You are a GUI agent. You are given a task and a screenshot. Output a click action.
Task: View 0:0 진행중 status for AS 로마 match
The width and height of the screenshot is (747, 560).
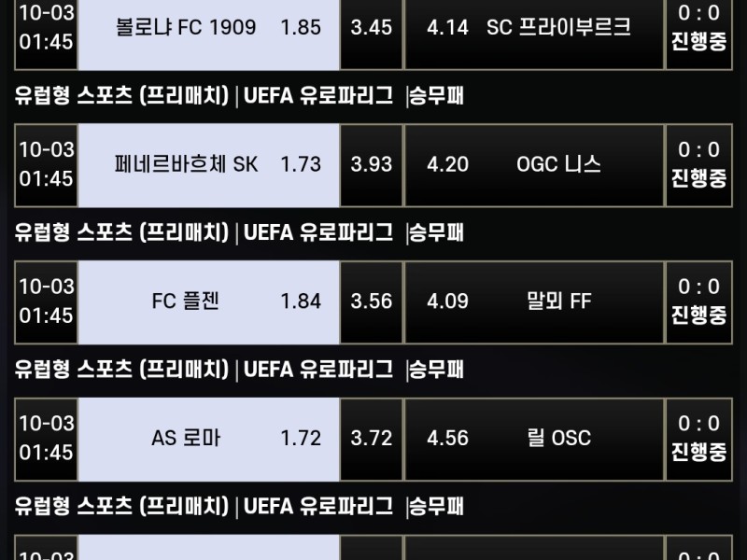pos(698,438)
